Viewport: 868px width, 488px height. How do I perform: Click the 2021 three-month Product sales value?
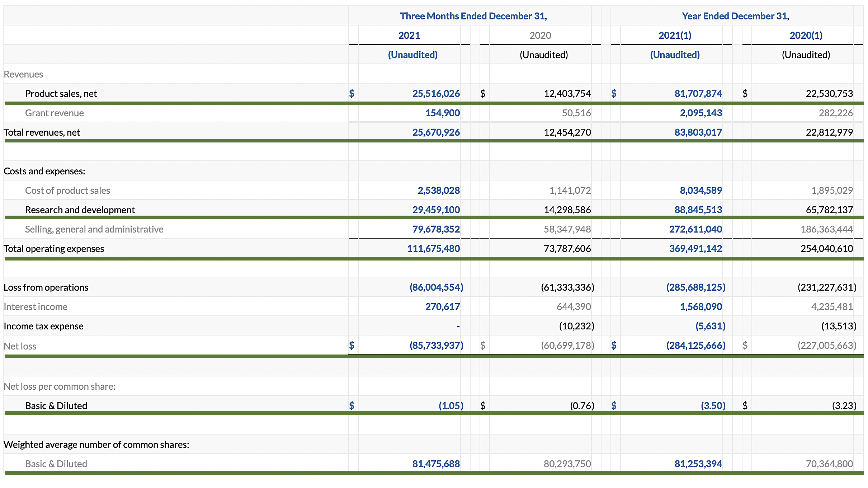436,94
